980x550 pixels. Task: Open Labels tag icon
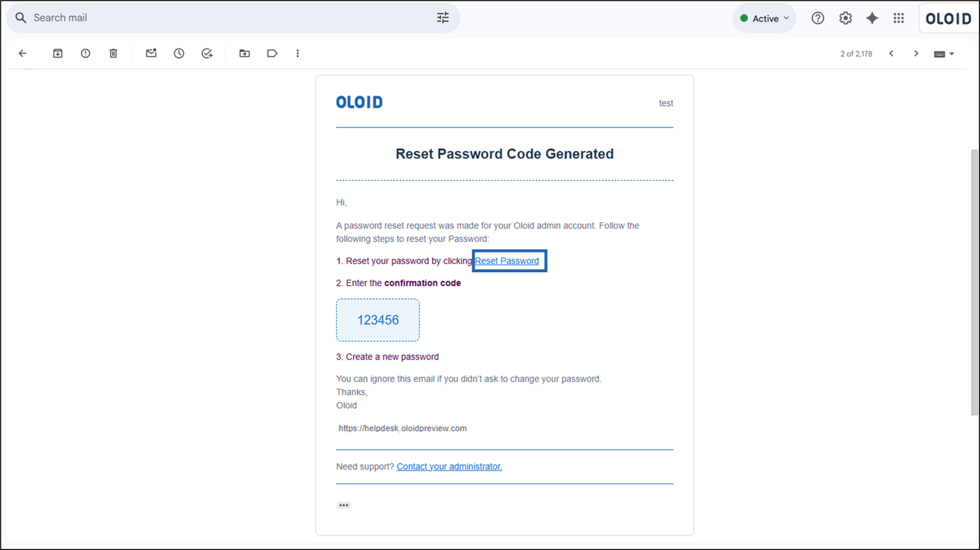(272, 53)
